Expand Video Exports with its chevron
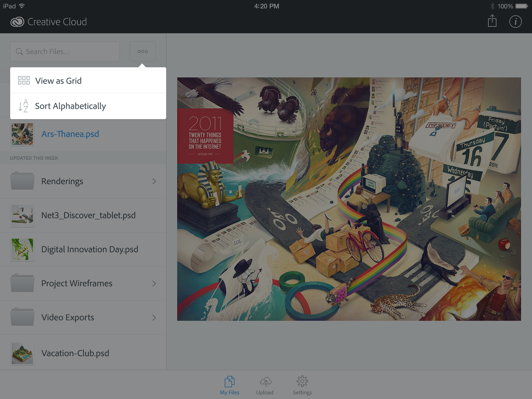The image size is (532, 399). pyautogui.click(x=154, y=318)
